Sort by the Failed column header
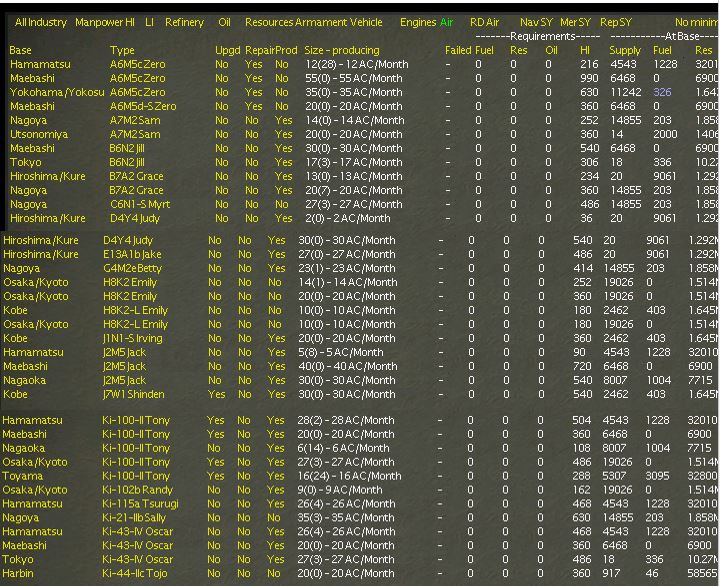This screenshot has height=586, width=720. coord(458,50)
